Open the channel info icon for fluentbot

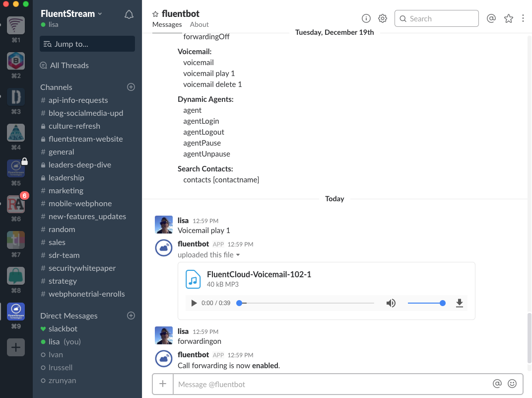[x=366, y=18]
